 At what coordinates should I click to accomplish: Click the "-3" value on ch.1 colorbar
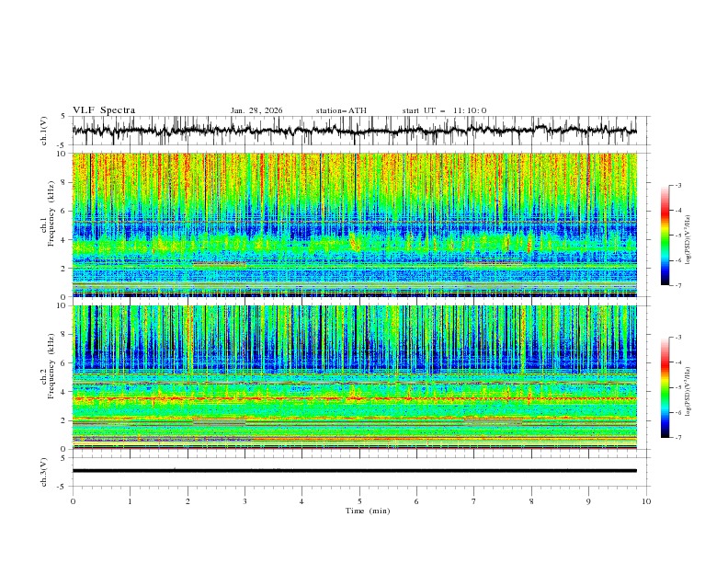[677, 185]
